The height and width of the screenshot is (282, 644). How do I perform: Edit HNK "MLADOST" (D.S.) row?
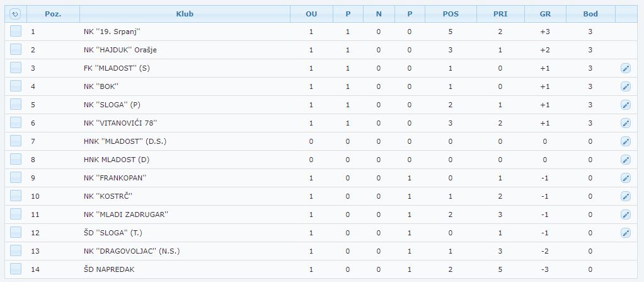point(626,141)
